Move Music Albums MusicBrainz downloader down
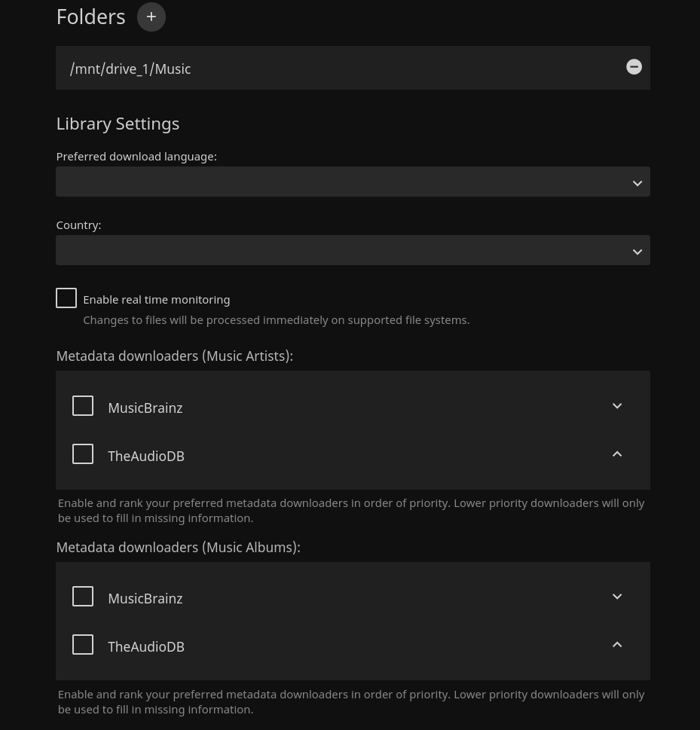Screen dimensions: 700x730 [617, 597]
